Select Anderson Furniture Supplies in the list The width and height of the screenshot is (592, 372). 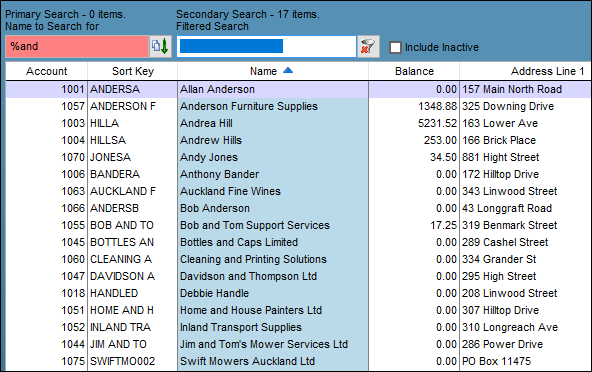[249, 106]
